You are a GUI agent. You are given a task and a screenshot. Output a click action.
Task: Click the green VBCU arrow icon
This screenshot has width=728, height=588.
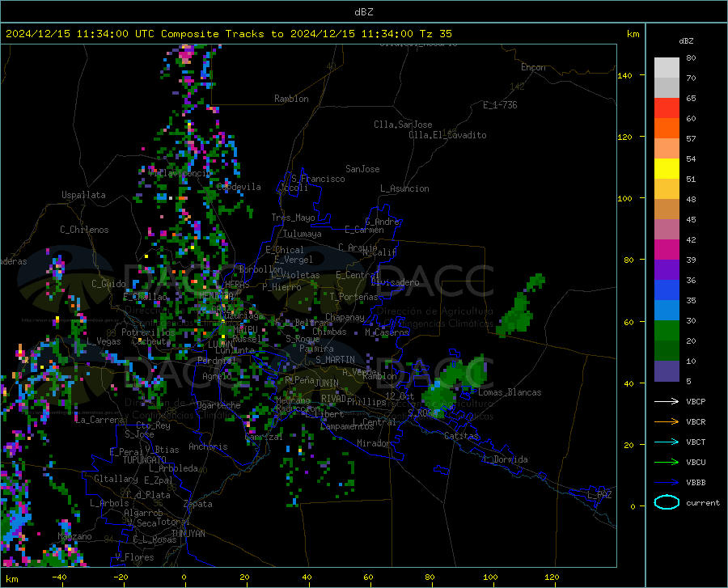coord(667,463)
